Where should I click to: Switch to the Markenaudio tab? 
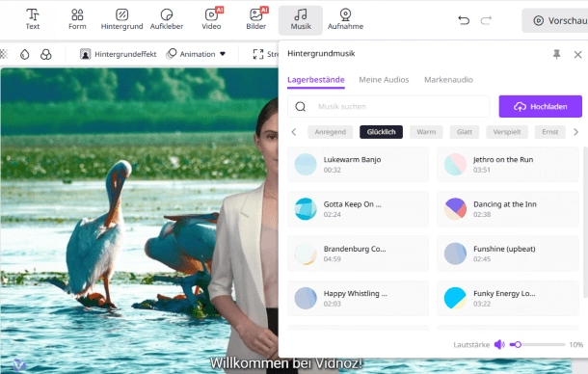[x=448, y=80]
